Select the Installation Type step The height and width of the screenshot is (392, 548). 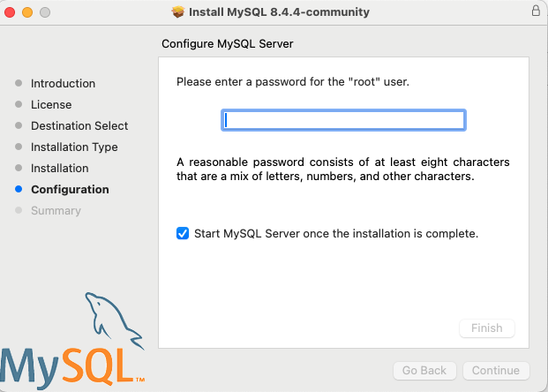point(74,147)
